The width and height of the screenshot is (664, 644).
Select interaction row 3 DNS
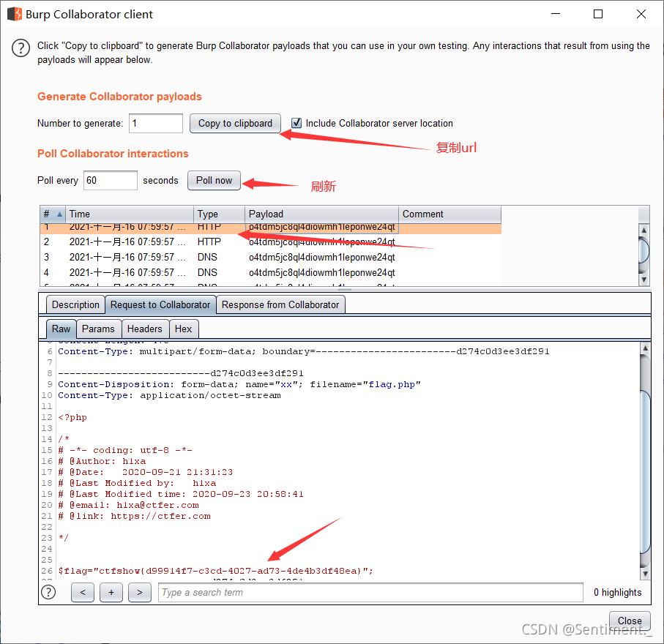pos(271,257)
